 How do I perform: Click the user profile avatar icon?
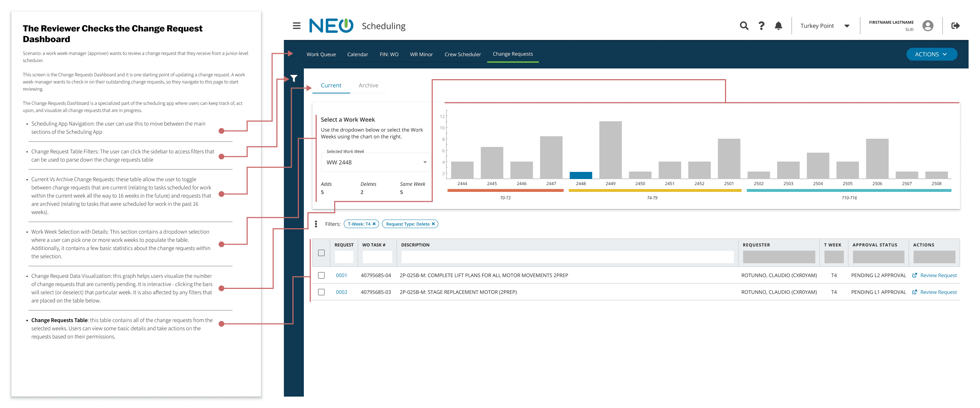coord(928,26)
